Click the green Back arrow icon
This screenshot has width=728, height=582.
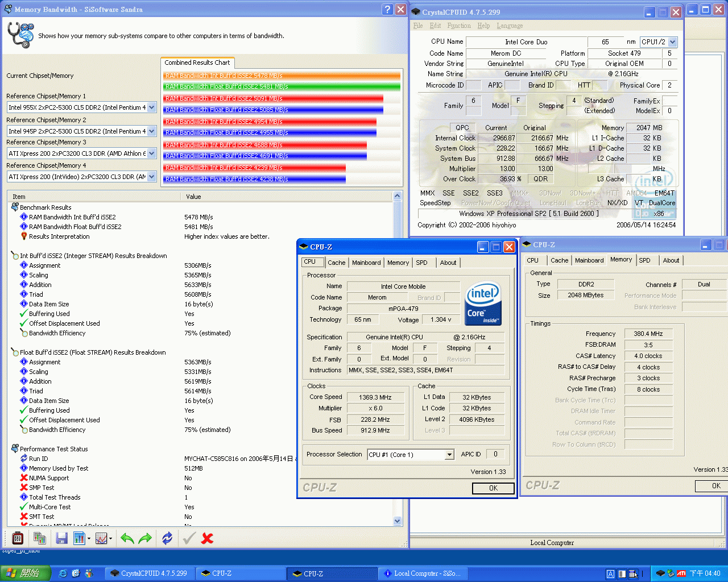coord(127,538)
